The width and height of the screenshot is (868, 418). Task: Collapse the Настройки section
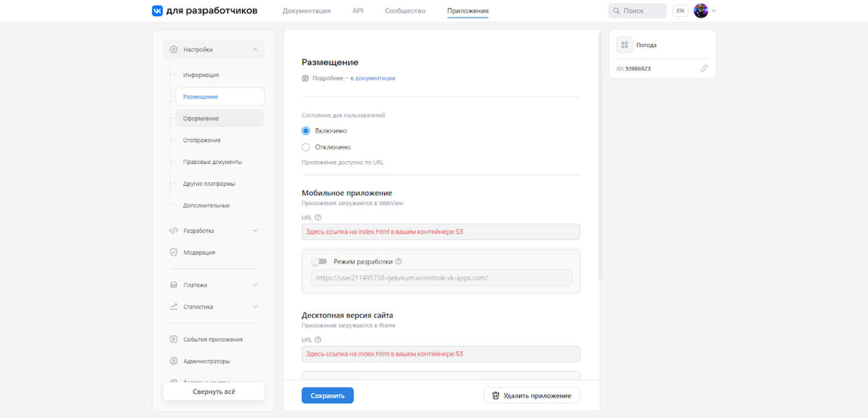254,50
